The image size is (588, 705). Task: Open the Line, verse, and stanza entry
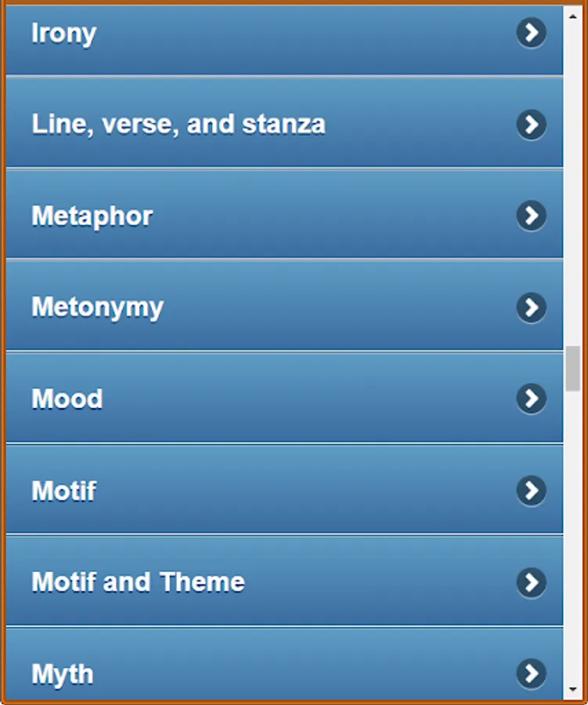click(284, 122)
